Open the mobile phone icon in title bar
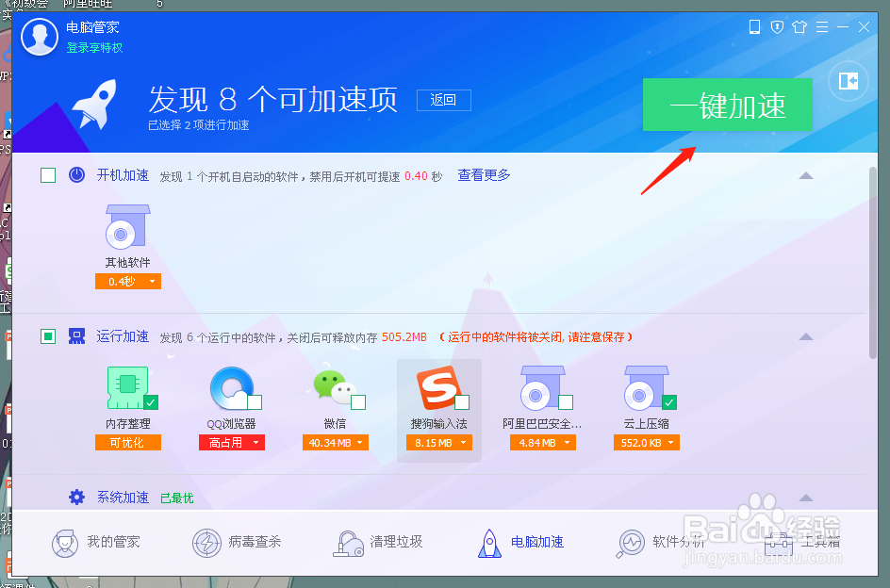 click(754, 26)
